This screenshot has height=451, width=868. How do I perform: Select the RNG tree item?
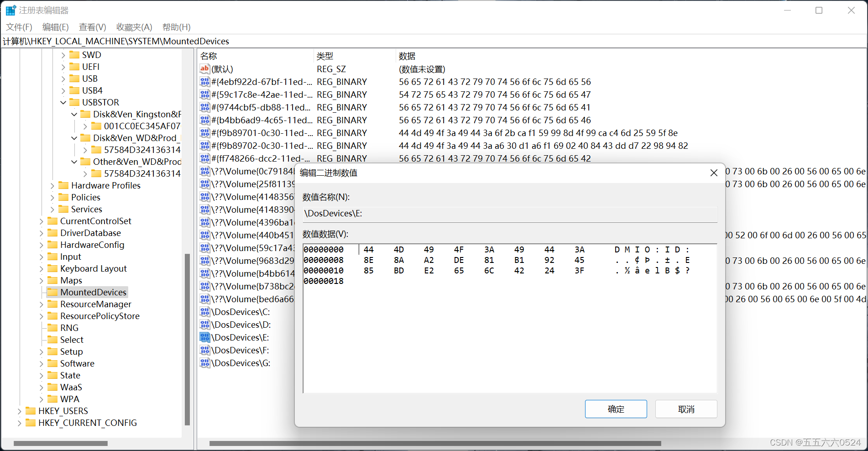[69, 328]
